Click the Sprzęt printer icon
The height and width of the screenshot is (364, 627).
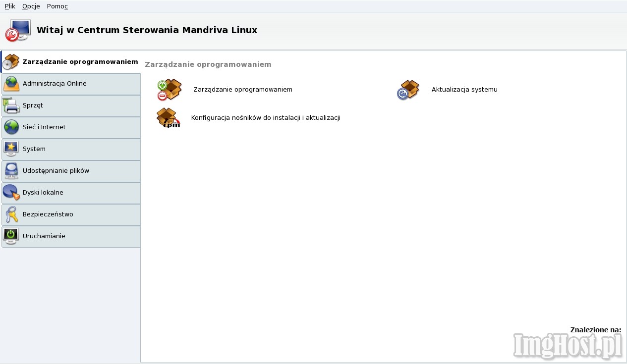coord(11,105)
